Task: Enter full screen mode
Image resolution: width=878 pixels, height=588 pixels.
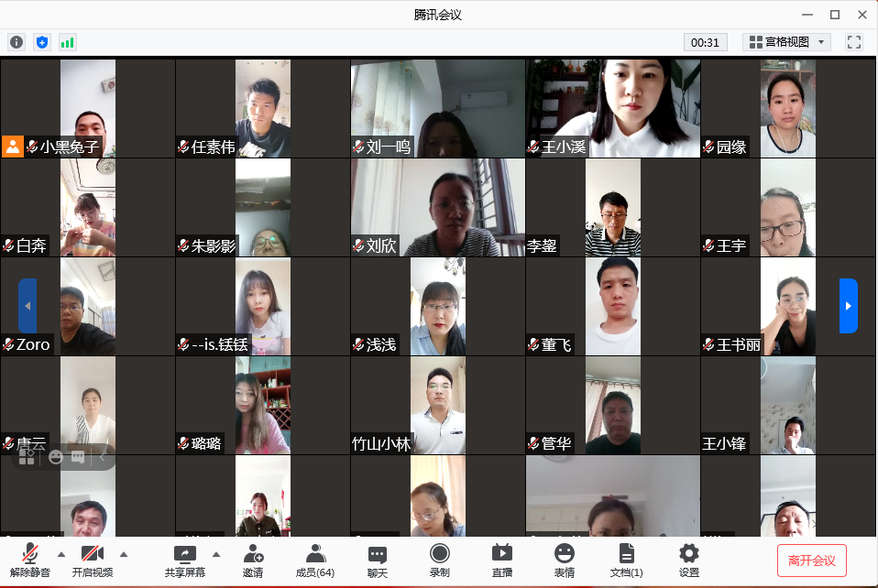Action: 853,42
